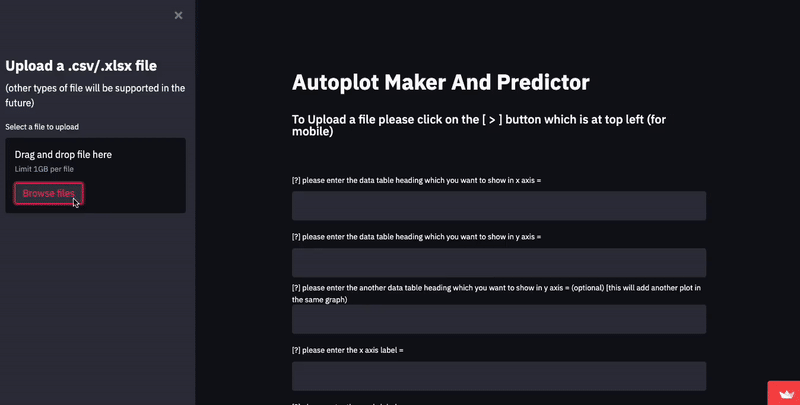
Task: Click the partially visible label at page bottom
Action: [344, 403]
